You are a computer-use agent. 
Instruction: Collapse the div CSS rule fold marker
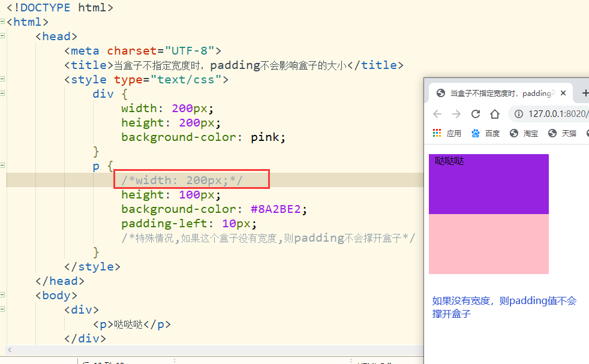pos(2,93)
